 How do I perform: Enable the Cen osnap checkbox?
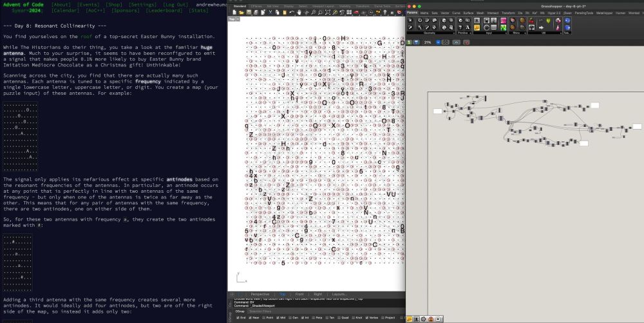tap(290, 318)
